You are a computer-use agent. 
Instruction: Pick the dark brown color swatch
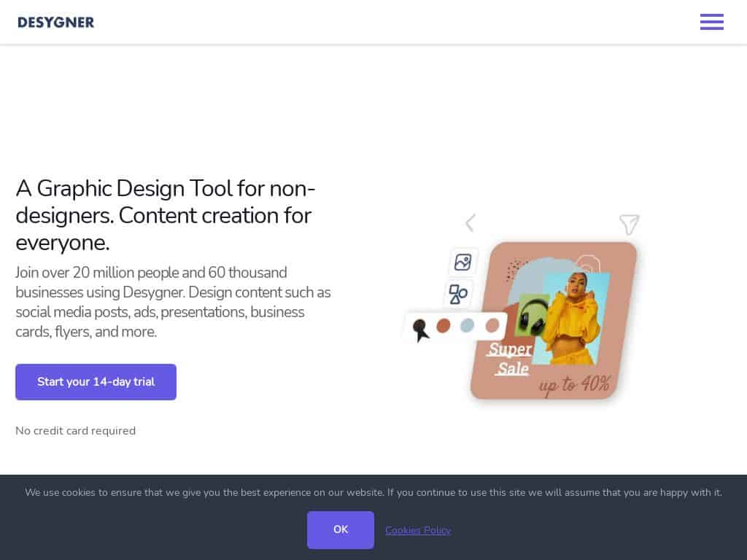click(x=419, y=327)
